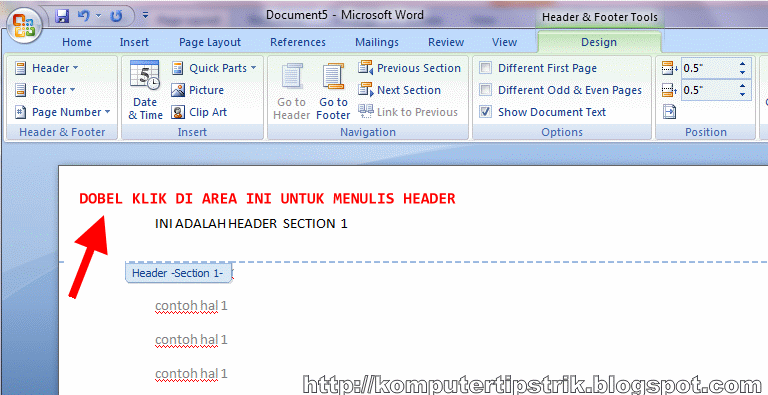Increase Footer from Bottom with up arrow

[743, 86]
